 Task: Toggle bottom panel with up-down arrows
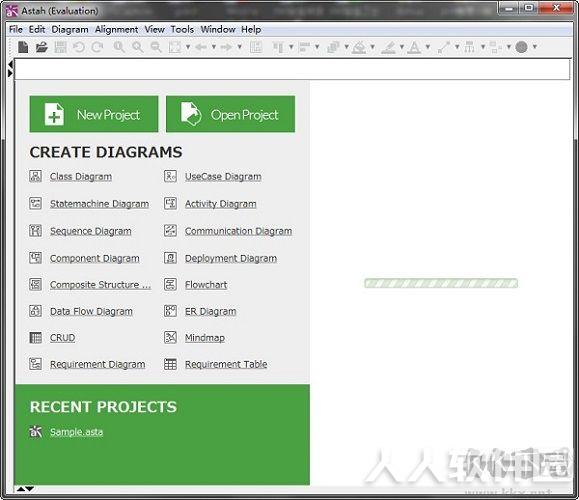[25, 489]
